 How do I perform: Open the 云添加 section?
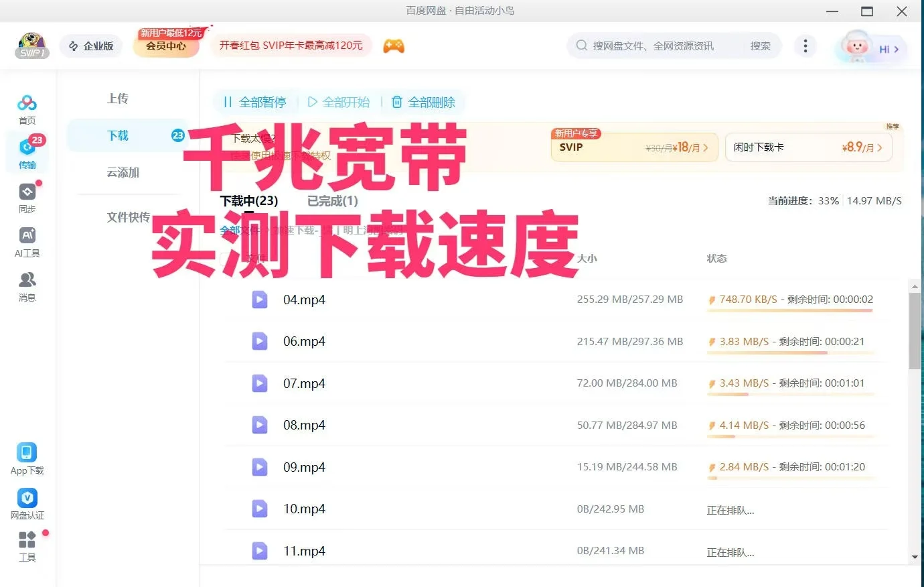tap(123, 173)
